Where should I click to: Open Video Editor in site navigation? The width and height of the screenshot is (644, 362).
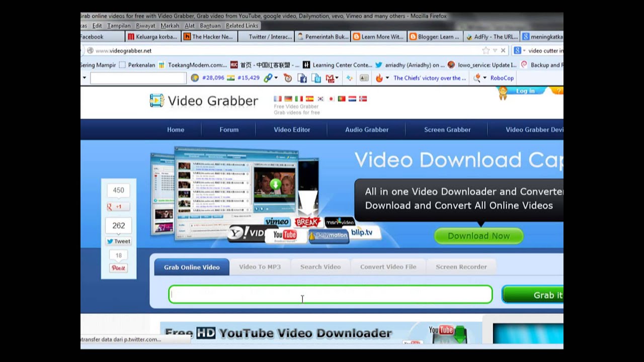292,130
